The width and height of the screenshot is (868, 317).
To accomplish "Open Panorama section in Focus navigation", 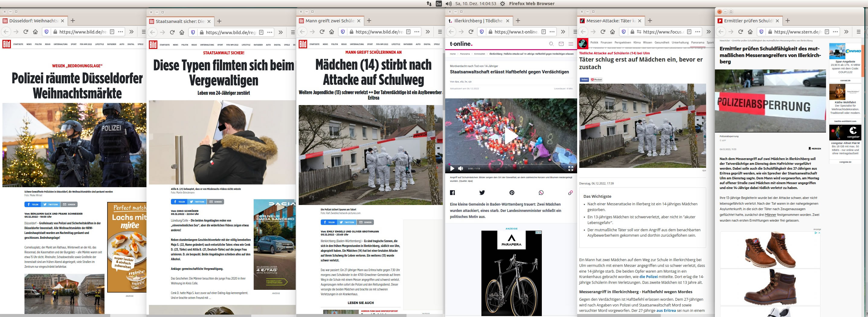I will (x=697, y=43).
